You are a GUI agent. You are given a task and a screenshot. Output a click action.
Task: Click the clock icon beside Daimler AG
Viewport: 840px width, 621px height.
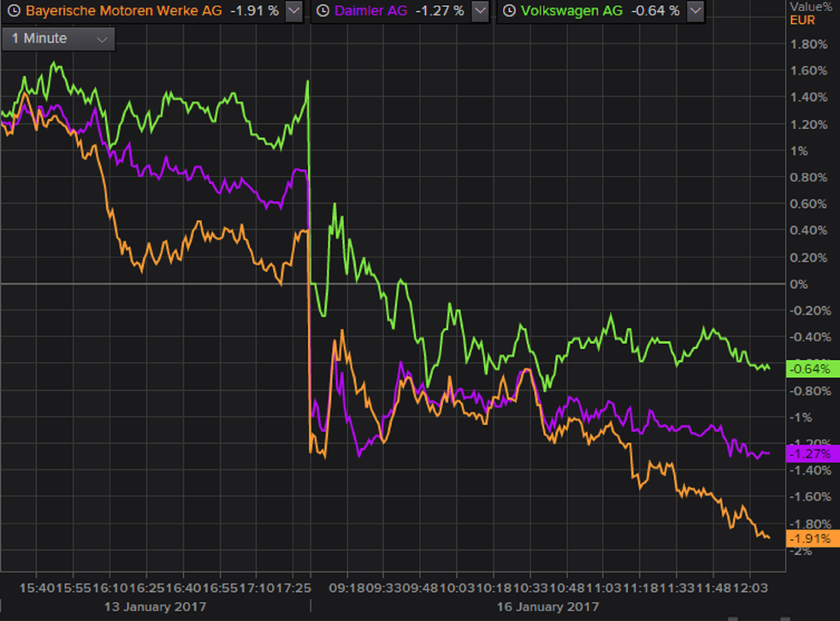point(323,11)
